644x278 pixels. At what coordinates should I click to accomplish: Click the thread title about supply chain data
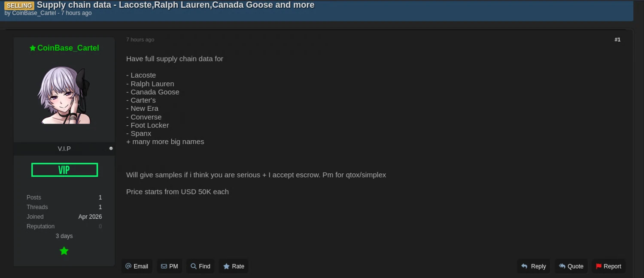click(175, 5)
